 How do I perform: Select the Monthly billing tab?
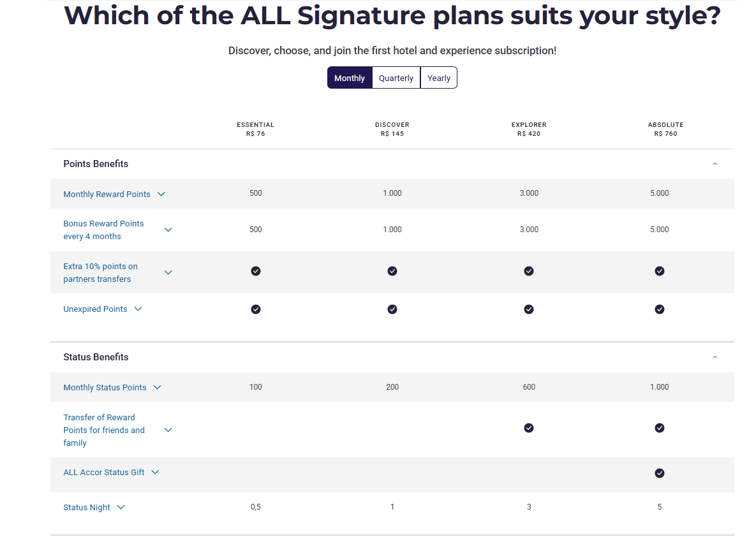tap(350, 78)
